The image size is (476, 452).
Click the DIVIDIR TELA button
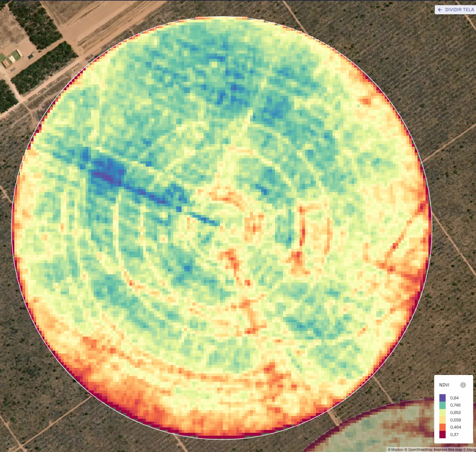(455, 10)
